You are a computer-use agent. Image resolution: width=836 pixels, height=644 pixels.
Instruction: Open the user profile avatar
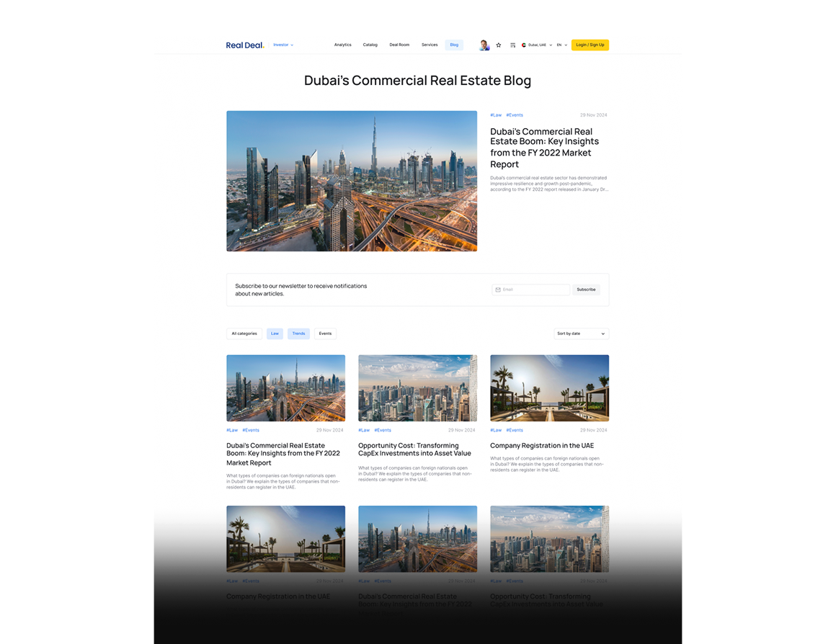point(484,45)
